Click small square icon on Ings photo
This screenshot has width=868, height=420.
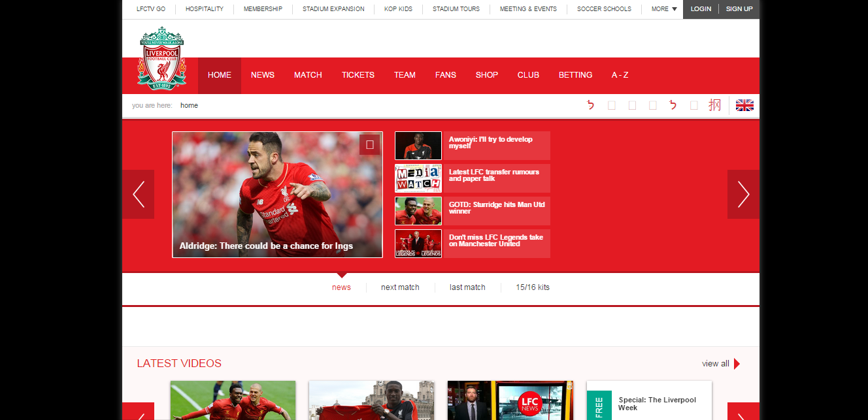(x=369, y=144)
